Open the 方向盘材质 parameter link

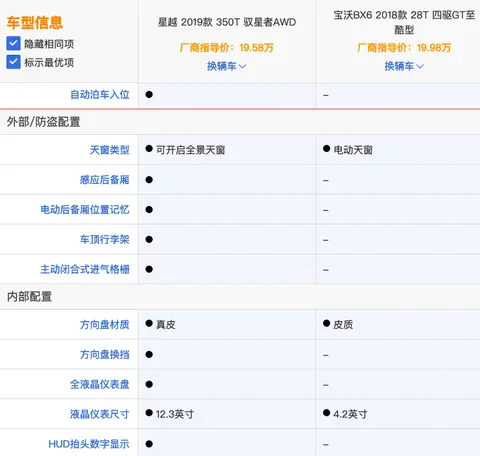[104, 325]
